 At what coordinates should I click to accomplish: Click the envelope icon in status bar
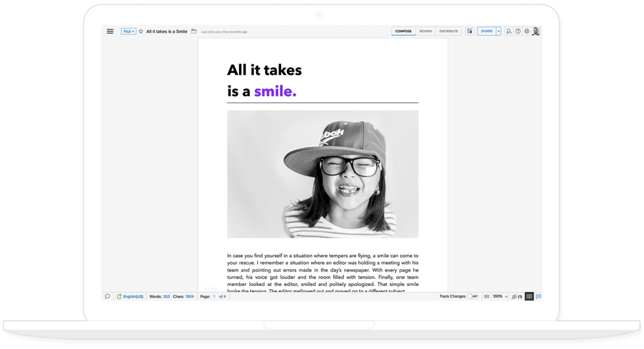pos(538,297)
